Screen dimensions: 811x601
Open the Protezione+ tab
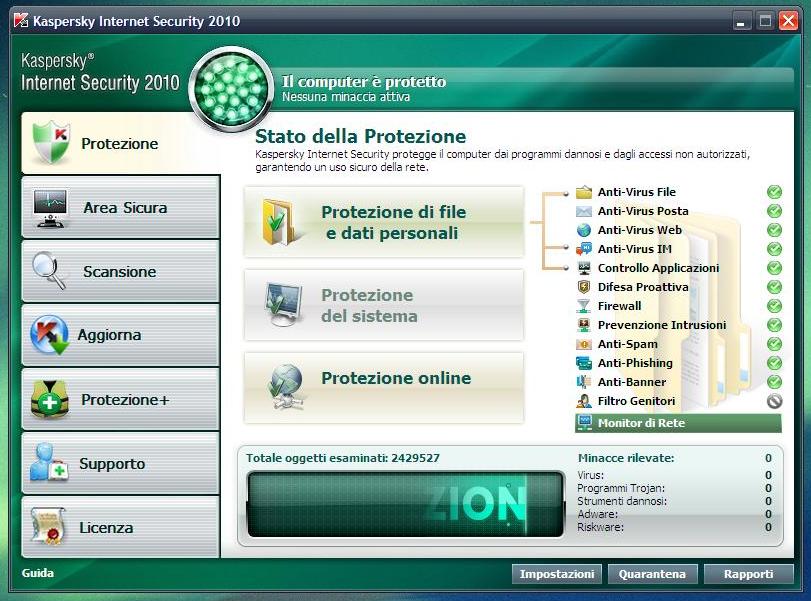pos(121,399)
